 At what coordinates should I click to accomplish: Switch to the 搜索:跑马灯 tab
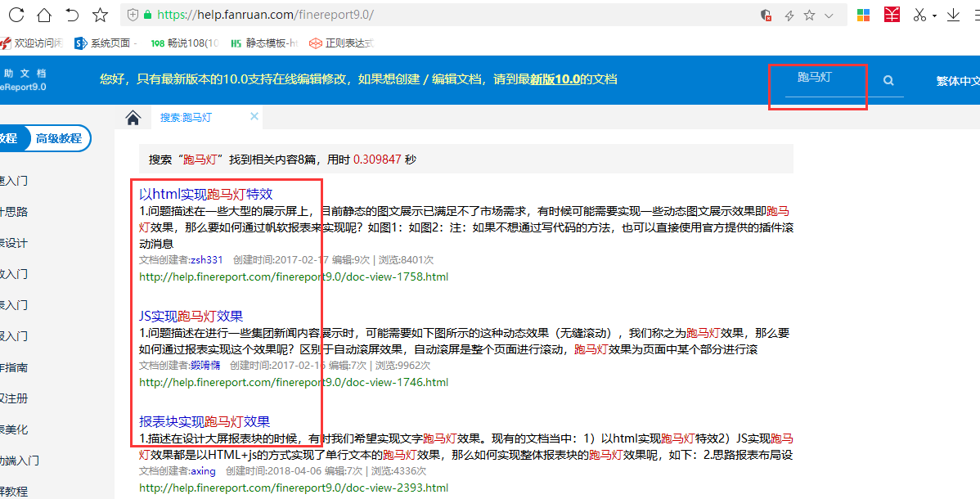coord(186,118)
